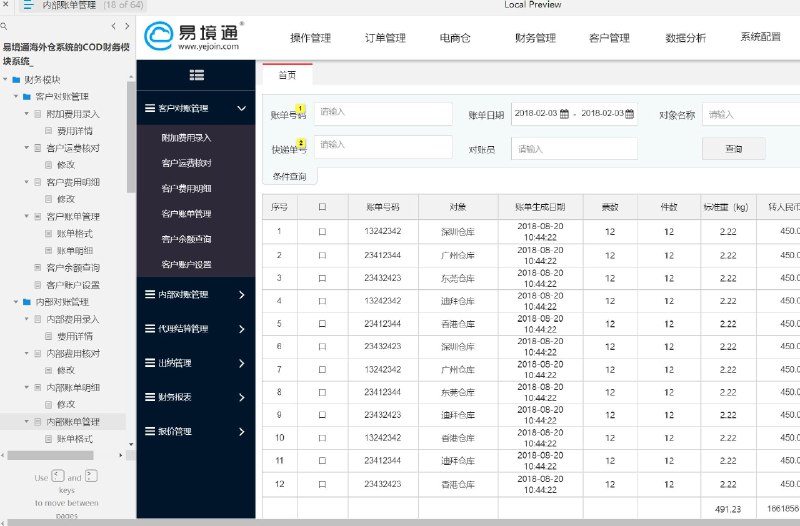
Task: Click page tree horizontal scrollbar thumb
Action: tap(50, 455)
